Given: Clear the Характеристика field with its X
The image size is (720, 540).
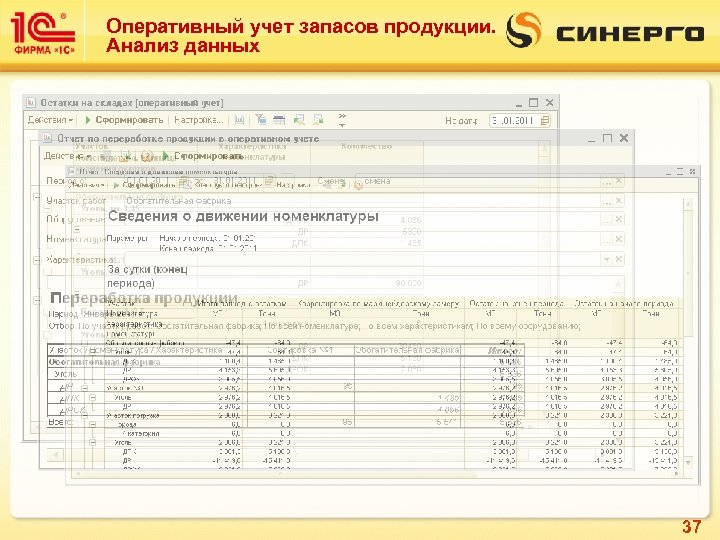Looking at the screenshot, I should pyautogui.click(x=619, y=259).
